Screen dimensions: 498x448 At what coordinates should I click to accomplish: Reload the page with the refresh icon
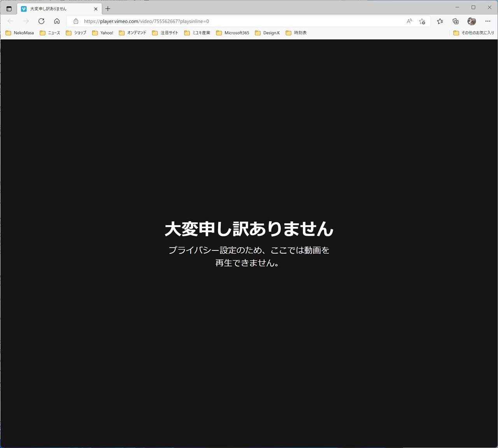pos(41,21)
